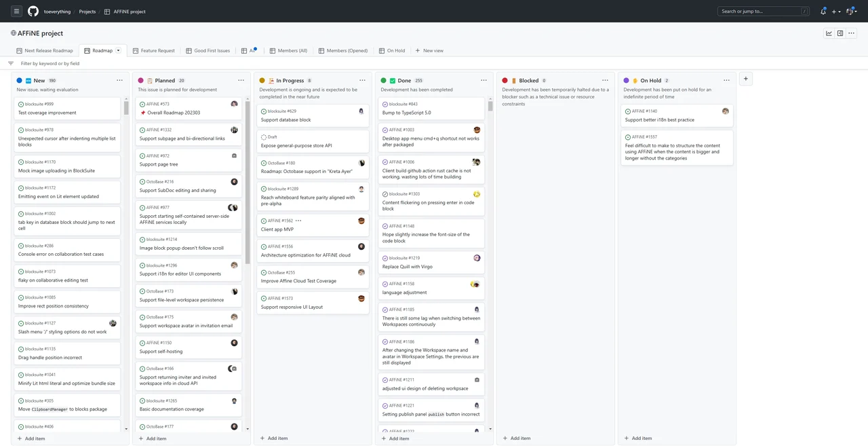
Task: Open the In Progress column options menu
Action: pyautogui.click(x=362, y=80)
